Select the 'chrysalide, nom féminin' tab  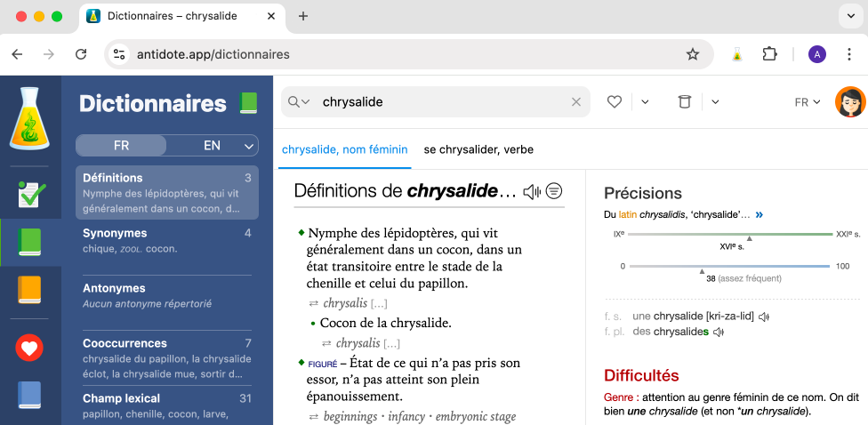(x=344, y=149)
